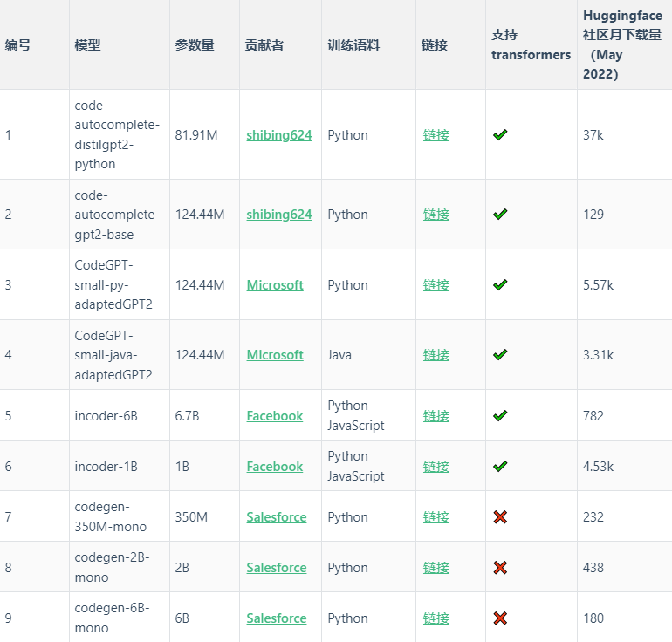Click checkmark icon for incoder-6B
The height and width of the screenshot is (642, 672).
pos(500,415)
